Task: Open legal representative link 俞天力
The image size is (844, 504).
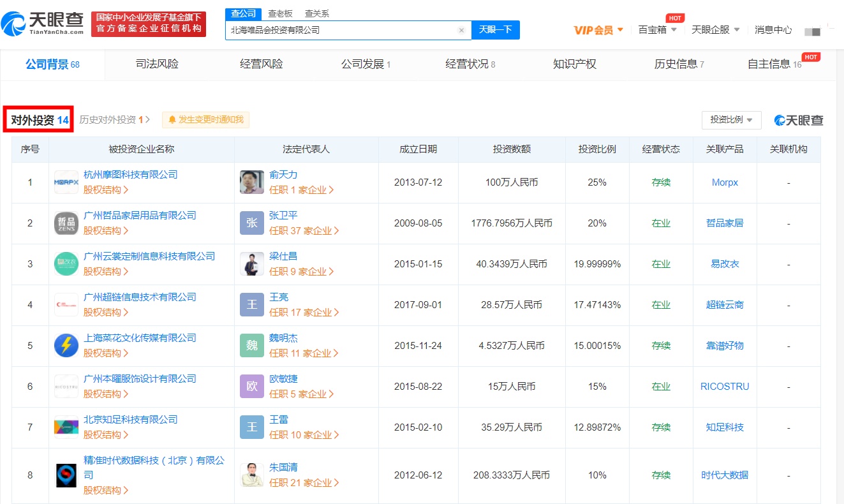Action: point(283,175)
